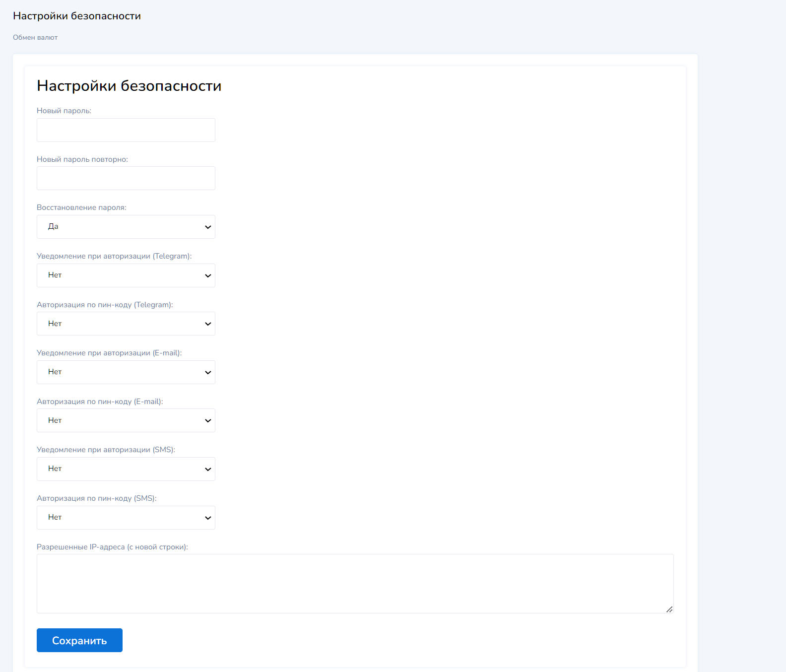Click the text area resize handle

(669, 609)
